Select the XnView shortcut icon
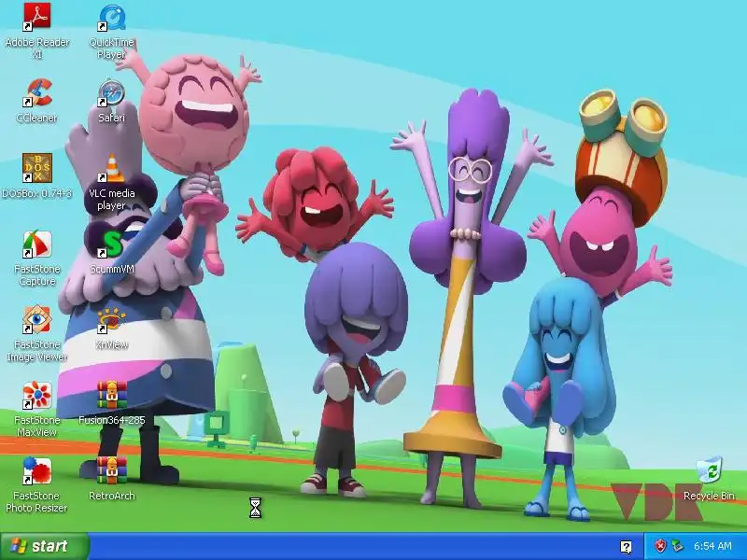Image resolution: width=747 pixels, height=560 pixels. 111,319
